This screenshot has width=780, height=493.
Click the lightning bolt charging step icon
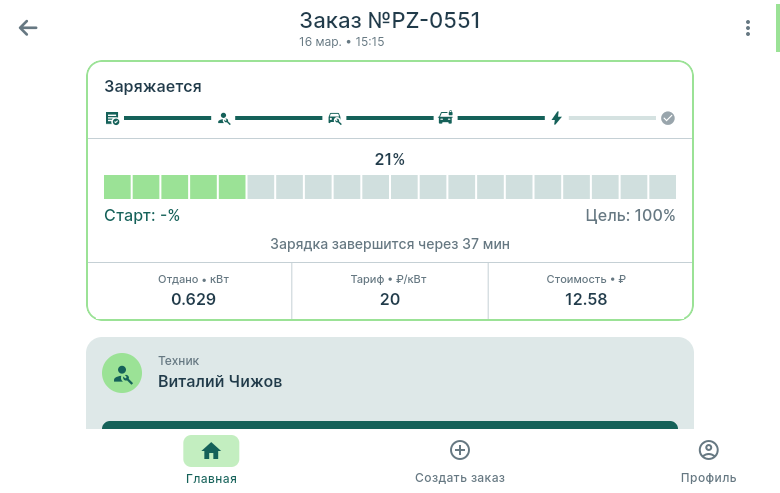(557, 118)
